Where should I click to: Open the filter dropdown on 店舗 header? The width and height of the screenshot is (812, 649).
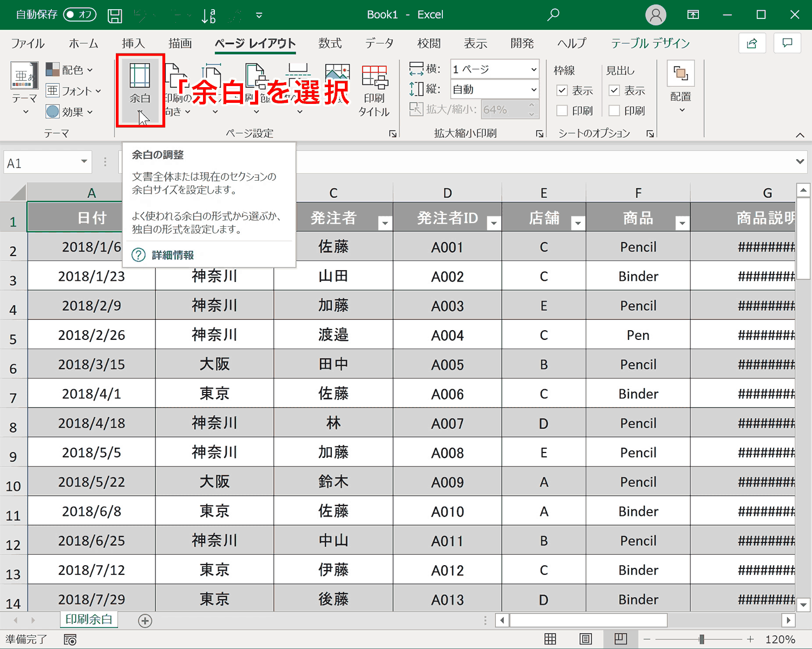[578, 223]
